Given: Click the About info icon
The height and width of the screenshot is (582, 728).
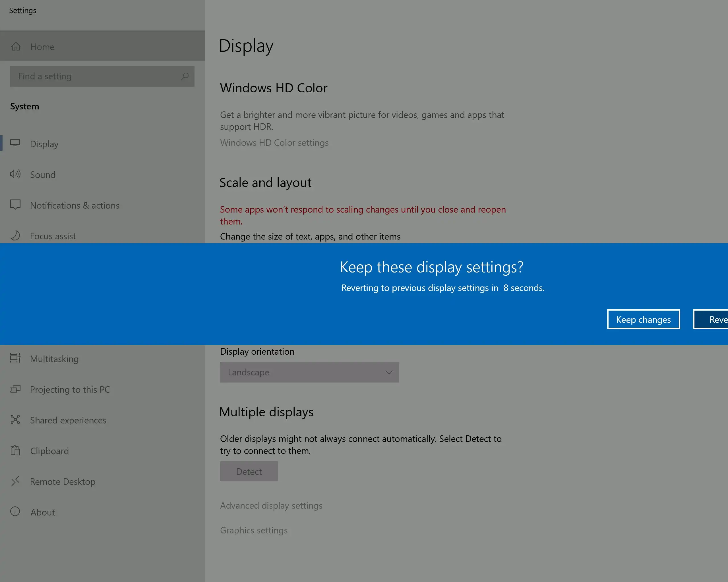Looking at the screenshot, I should pyautogui.click(x=15, y=512).
